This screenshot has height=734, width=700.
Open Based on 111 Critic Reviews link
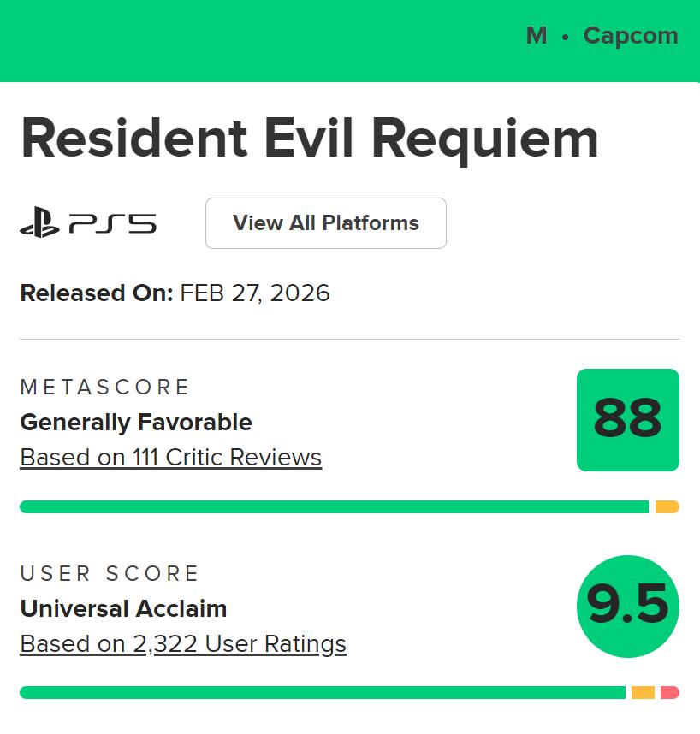pos(170,458)
